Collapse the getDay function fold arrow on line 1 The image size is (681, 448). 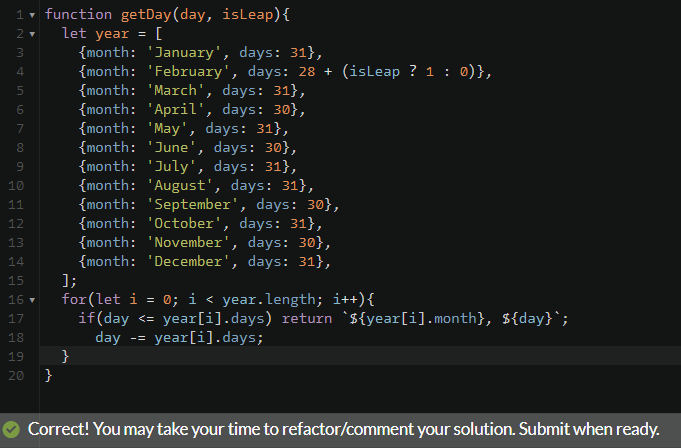click(32, 15)
